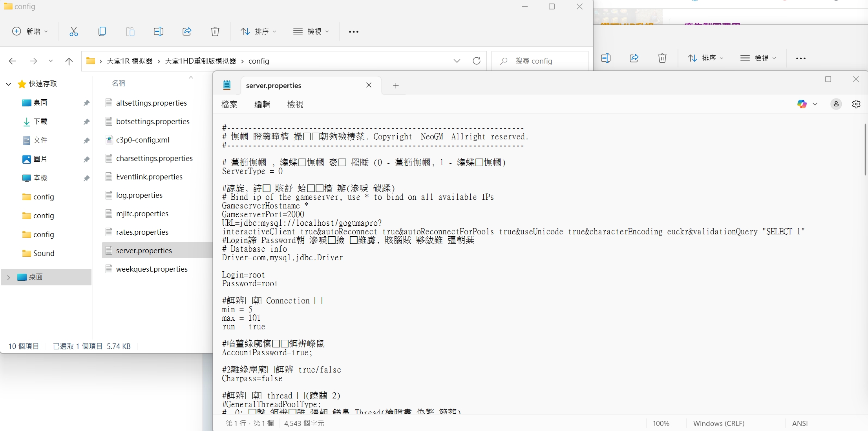The width and height of the screenshot is (868, 431).
Task: Select weekquest.properties file
Action: pos(152,269)
